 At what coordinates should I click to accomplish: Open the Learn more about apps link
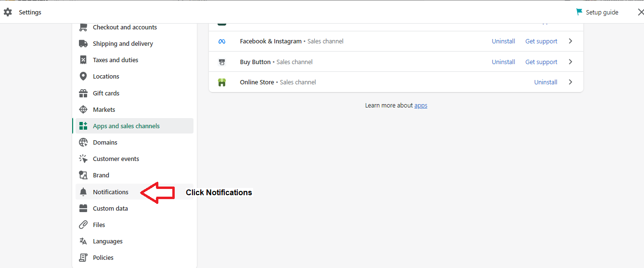[421, 106]
